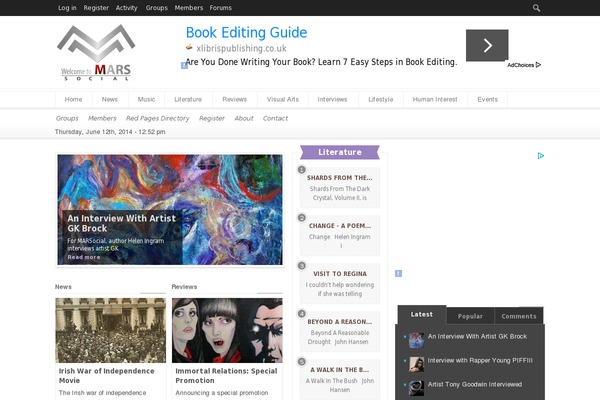Open An Interview With Artist GK Brock headline
This screenshot has height=400, width=600.
pyautogui.click(x=122, y=223)
